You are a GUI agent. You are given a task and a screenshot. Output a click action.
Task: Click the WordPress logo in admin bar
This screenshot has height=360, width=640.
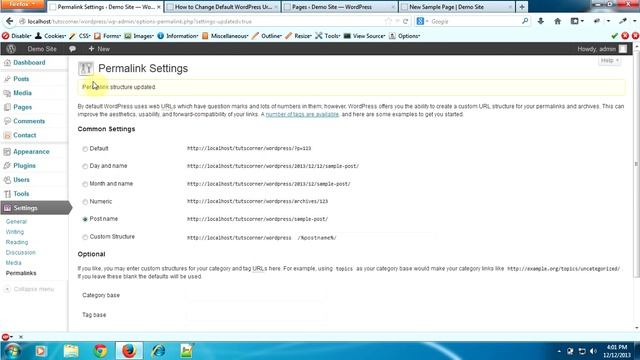point(11,49)
